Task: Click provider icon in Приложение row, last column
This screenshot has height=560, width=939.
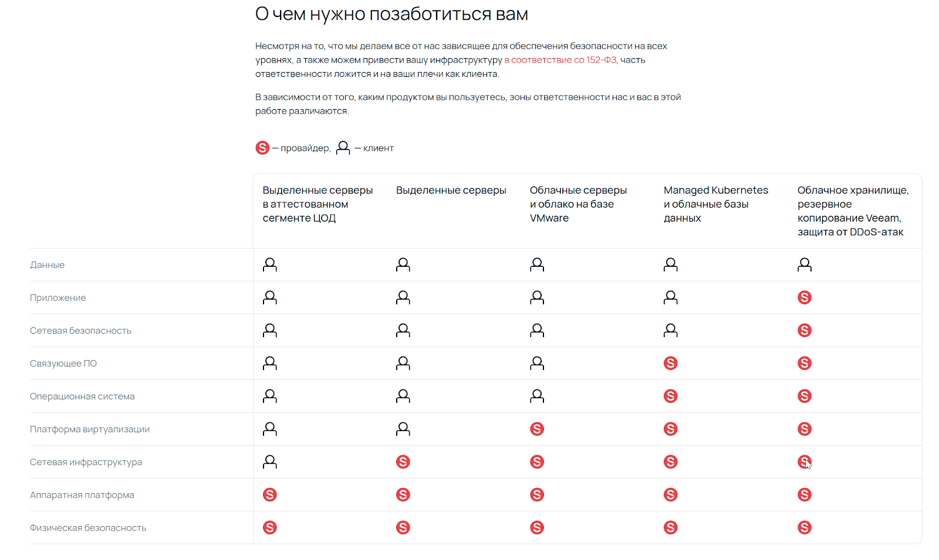Action: (x=805, y=298)
